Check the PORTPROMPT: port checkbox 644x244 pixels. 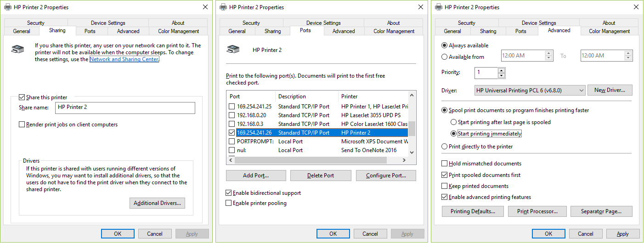click(232, 142)
